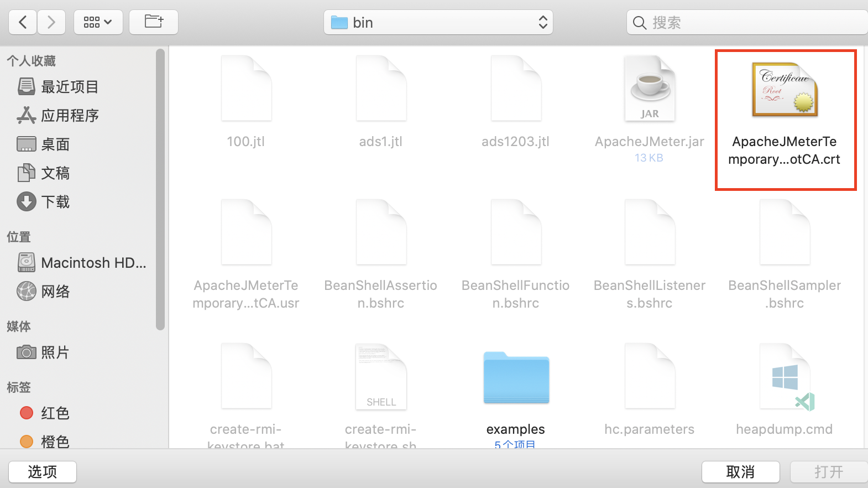This screenshot has height=488, width=868.
Task: Select the ads1203.jtl file icon
Action: click(516, 89)
